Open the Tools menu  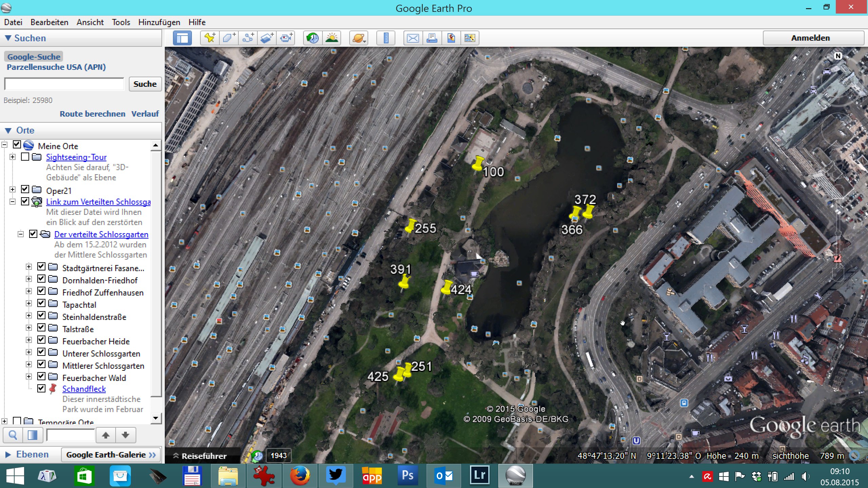(x=121, y=22)
